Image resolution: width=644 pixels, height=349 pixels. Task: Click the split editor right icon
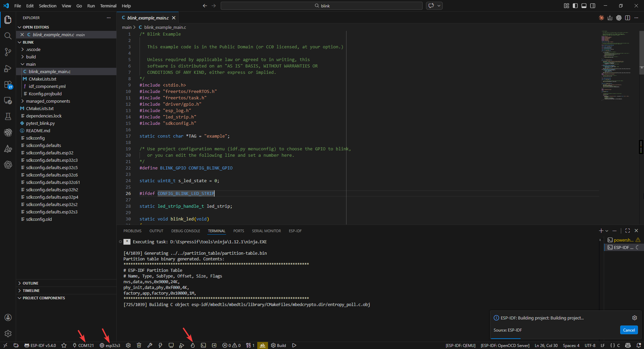click(x=628, y=18)
